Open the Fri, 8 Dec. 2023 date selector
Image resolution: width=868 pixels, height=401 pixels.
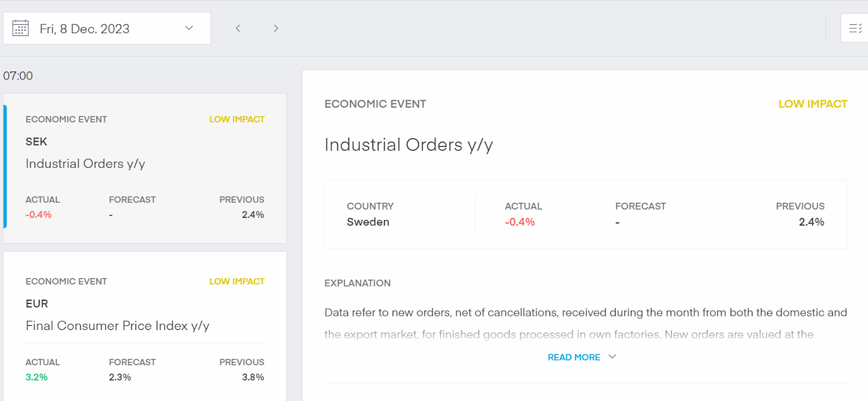pyautogui.click(x=85, y=29)
